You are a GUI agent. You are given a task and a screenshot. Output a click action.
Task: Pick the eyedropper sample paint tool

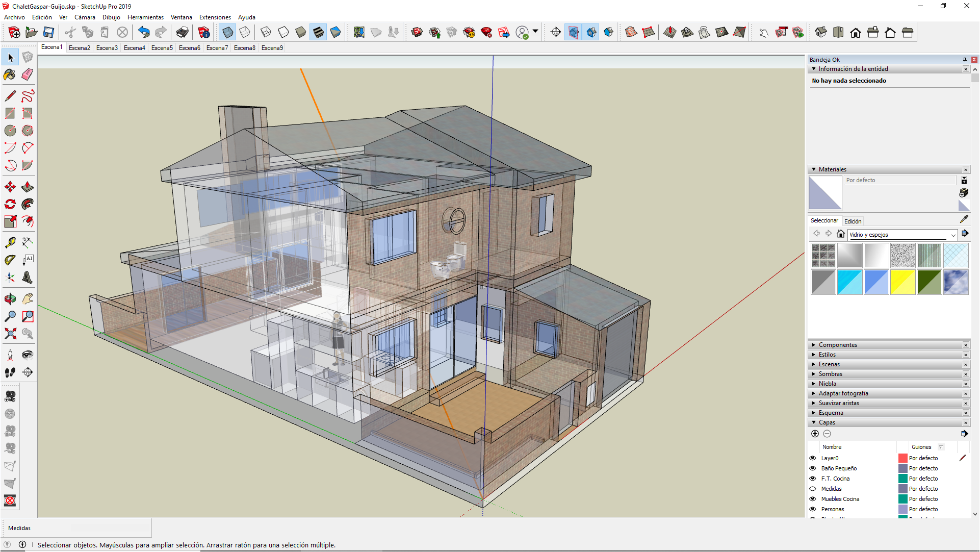tap(964, 219)
